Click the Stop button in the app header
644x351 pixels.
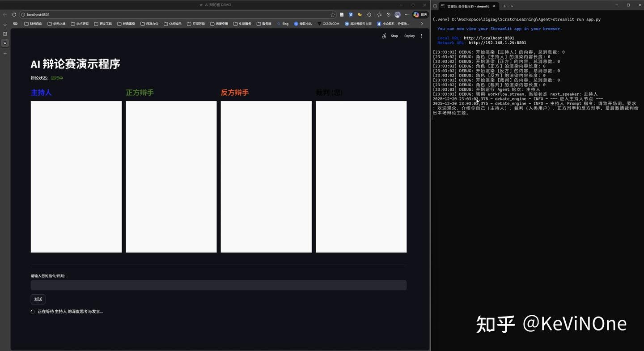click(394, 36)
